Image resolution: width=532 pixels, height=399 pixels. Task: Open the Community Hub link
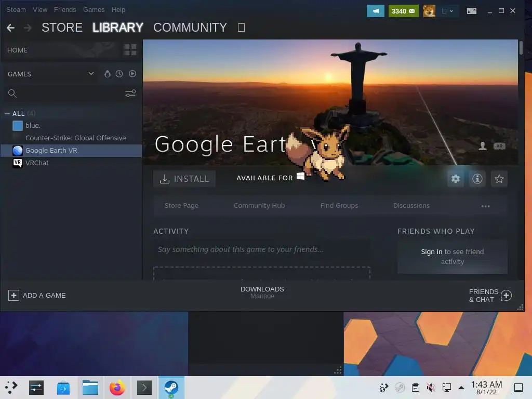click(x=259, y=206)
